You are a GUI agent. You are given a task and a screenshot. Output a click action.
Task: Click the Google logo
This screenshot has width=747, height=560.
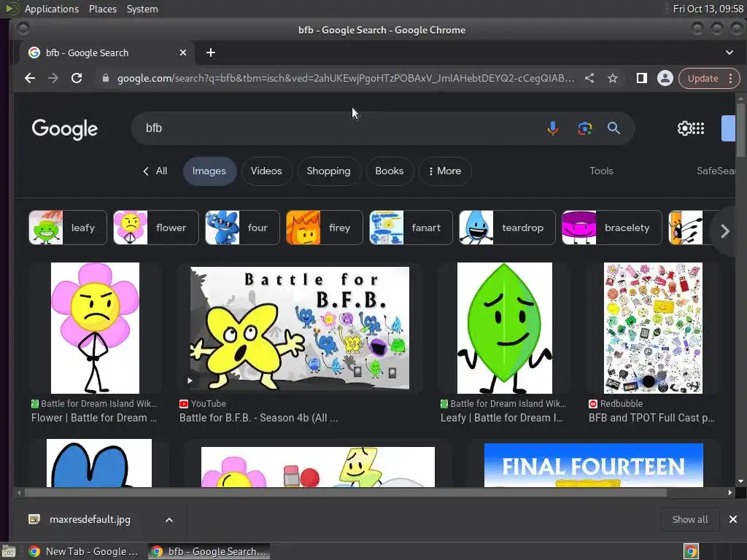65,129
